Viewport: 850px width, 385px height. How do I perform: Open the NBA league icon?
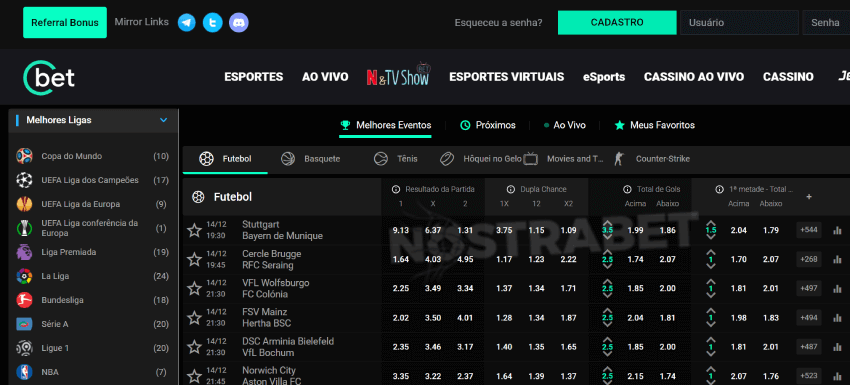pyautogui.click(x=24, y=372)
